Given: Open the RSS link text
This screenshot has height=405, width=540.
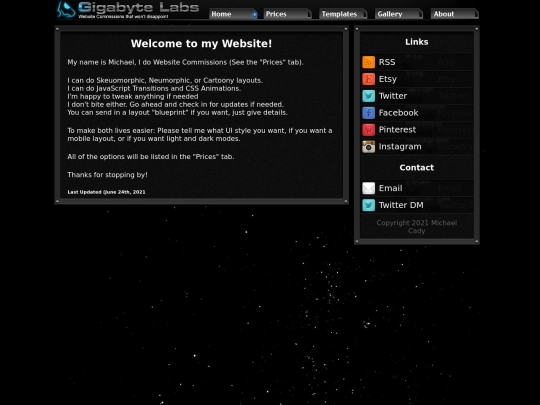Looking at the screenshot, I should coord(387,62).
